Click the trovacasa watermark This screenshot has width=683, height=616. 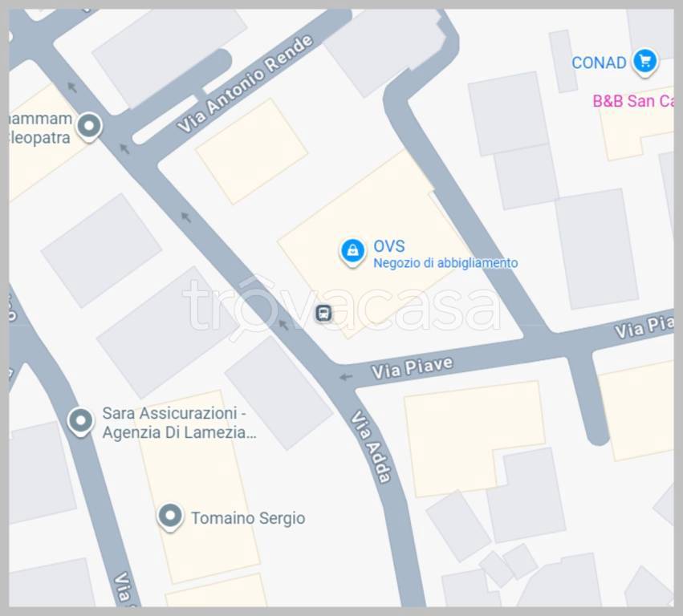coord(342,306)
